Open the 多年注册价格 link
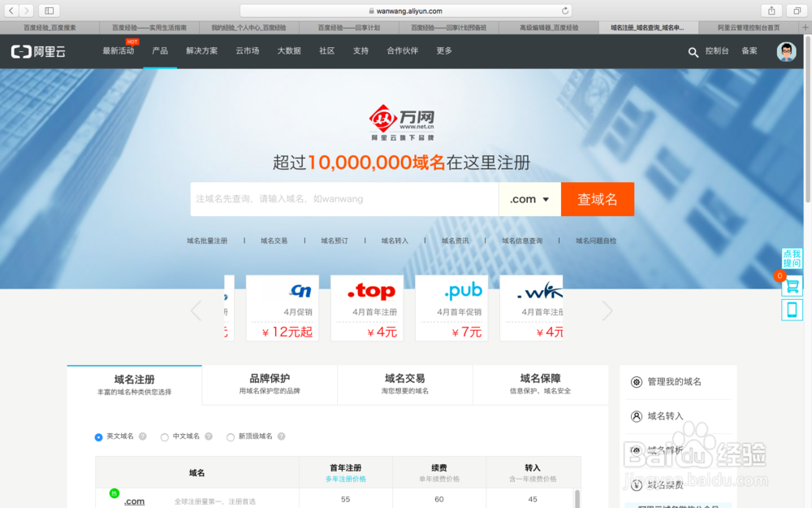812x508 pixels. pyautogui.click(x=345, y=479)
